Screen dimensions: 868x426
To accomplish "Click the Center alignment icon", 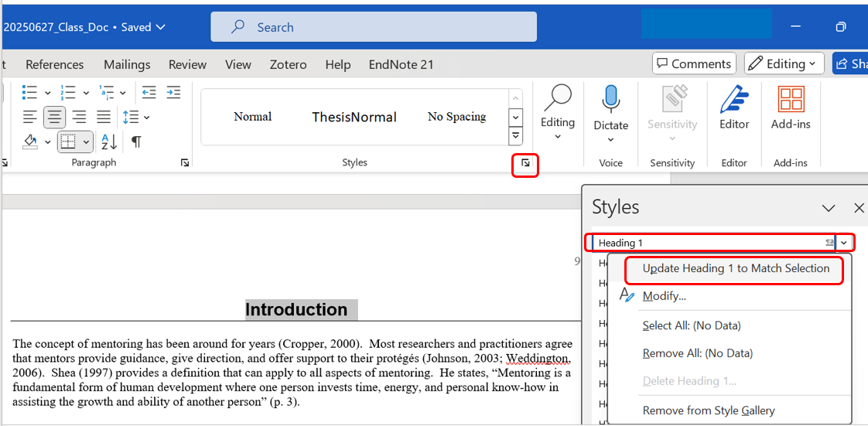I will tap(54, 118).
